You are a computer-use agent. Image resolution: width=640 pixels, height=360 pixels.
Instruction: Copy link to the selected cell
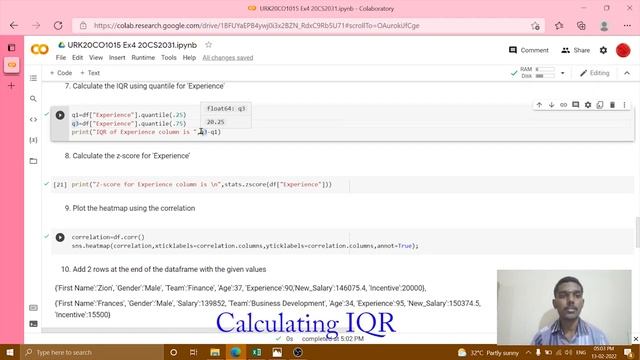(x=563, y=105)
